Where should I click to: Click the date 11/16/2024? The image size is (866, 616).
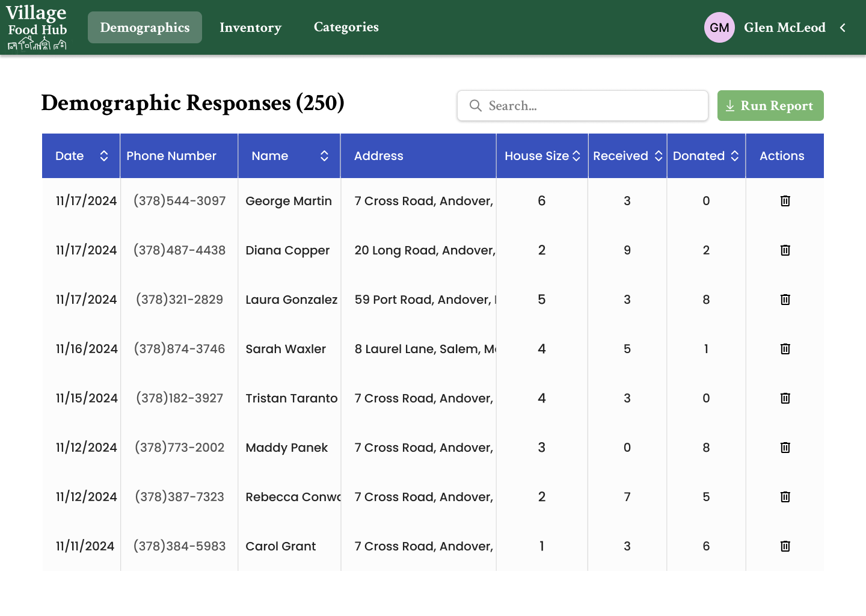(87, 349)
